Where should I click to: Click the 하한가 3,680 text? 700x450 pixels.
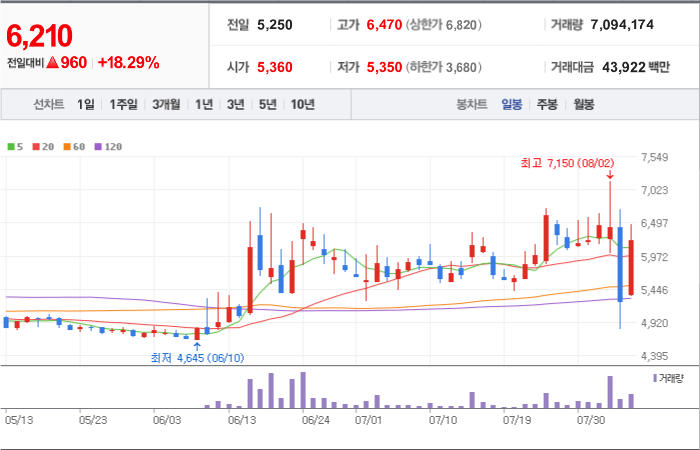point(444,67)
